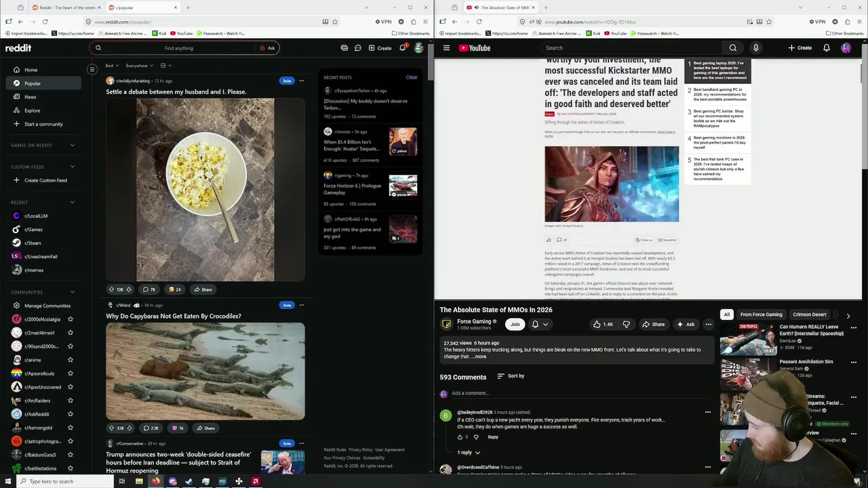Open Windows Task View on taskbar
Viewport: 868px width, 488px height.
pos(122,481)
